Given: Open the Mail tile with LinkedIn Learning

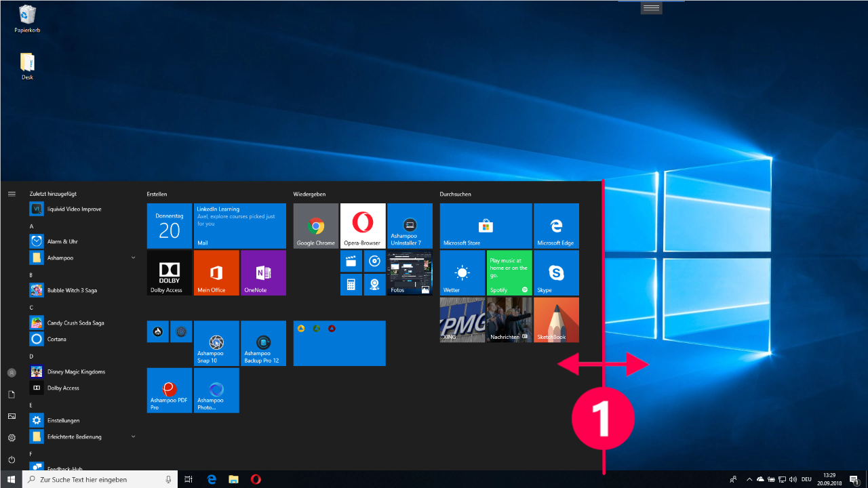Looking at the screenshot, I should coord(239,226).
